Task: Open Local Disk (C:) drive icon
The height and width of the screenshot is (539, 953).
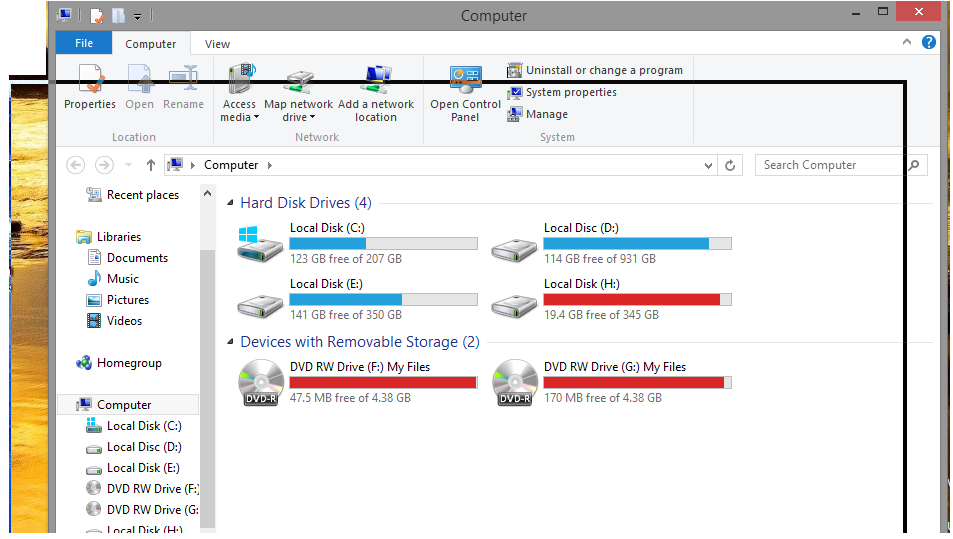Action: coord(260,243)
